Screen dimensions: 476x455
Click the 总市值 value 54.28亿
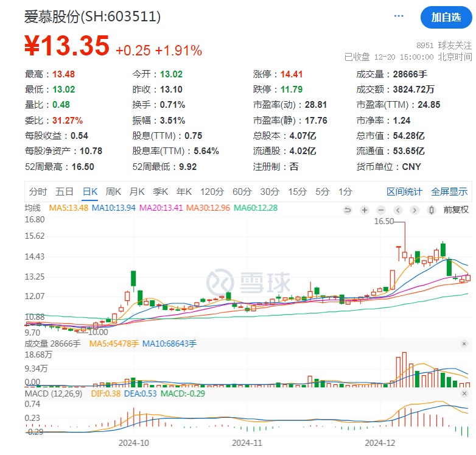[x=408, y=136]
